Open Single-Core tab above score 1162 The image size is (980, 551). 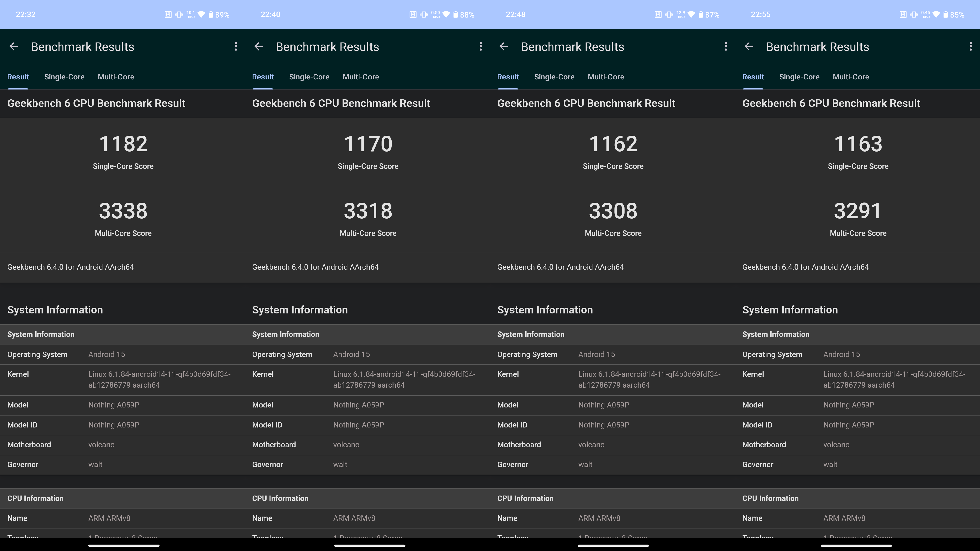point(554,77)
